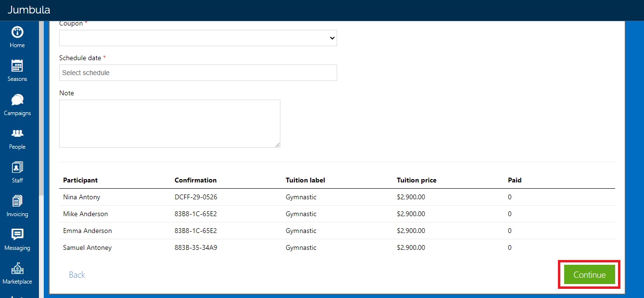
Task: Select the Confirmation column header
Action: tap(196, 180)
